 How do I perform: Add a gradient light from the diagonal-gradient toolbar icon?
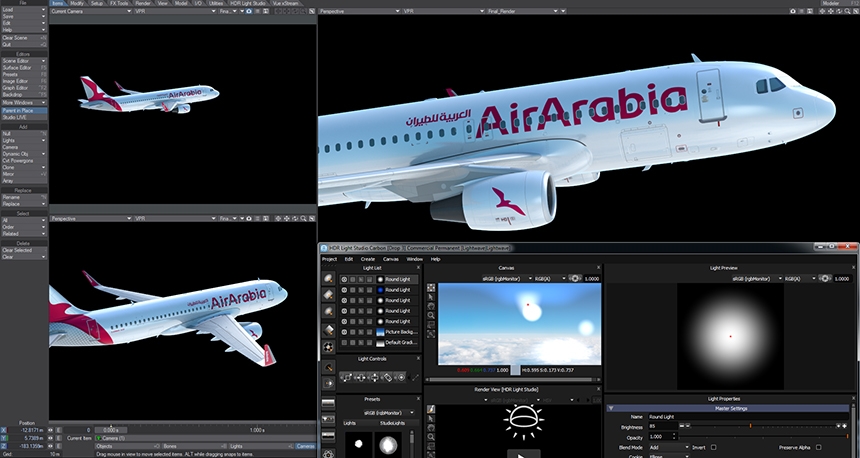tap(328, 330)
